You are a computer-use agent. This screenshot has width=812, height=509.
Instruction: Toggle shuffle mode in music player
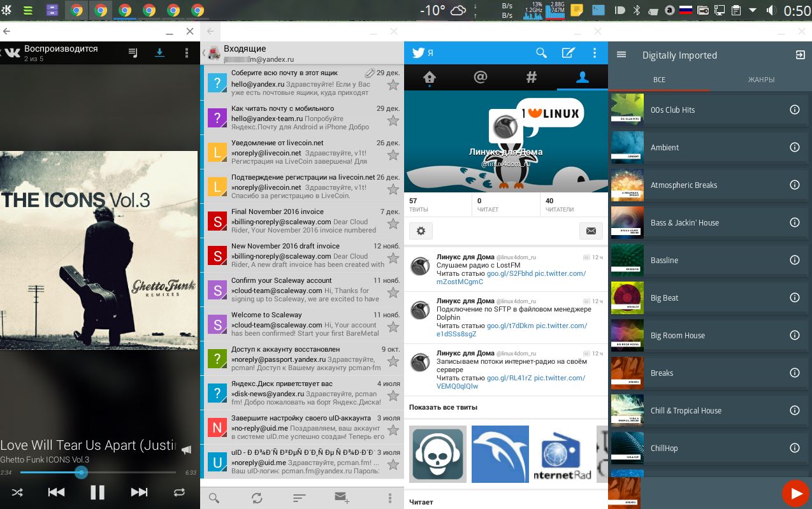[x=17, y=492]
